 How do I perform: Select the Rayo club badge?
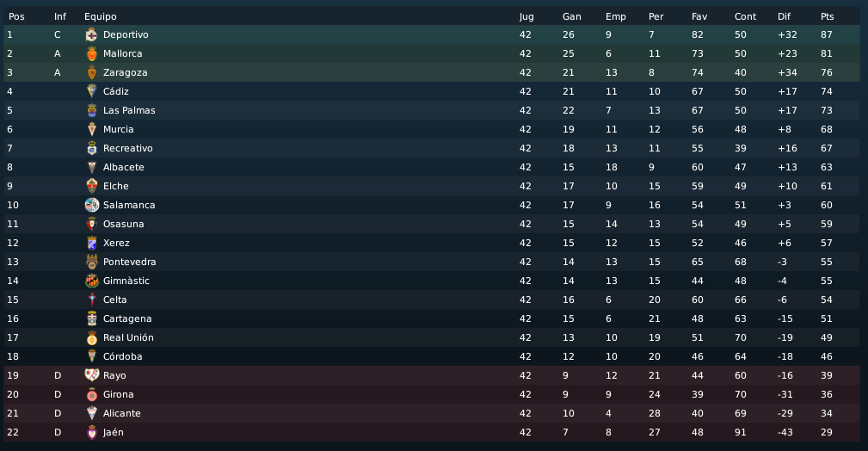click(x=92, y=375)
